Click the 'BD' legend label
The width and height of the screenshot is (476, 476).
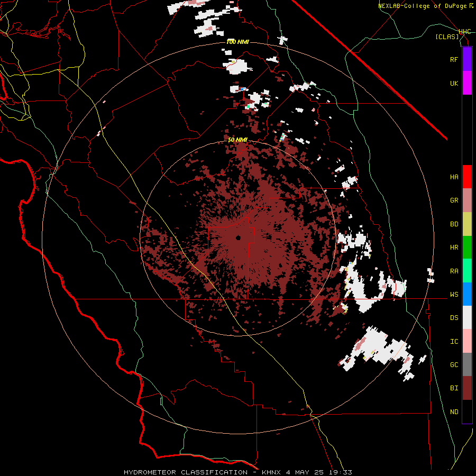point(454,224)
